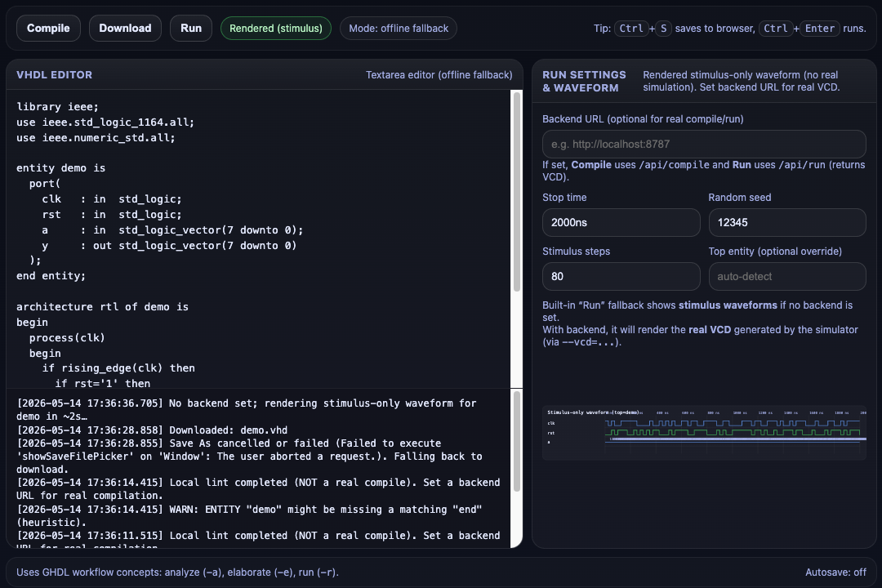Click the 'RUN SETTINGS & WAVEFORM' heading
This screenshot has width=882, height=588.
coord(584,81)
